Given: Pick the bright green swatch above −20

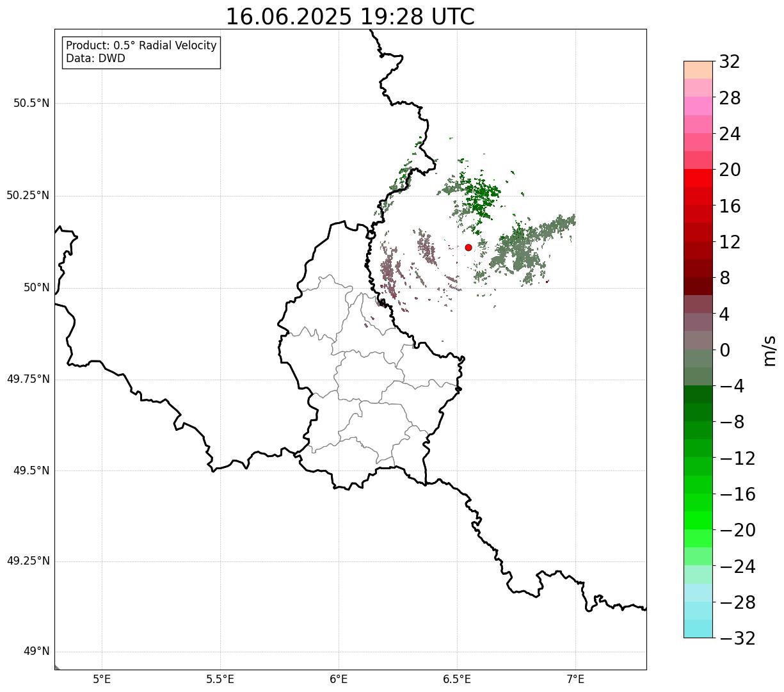Looking at the screenshot, I should pyautogui.click(x=698, y=520).
